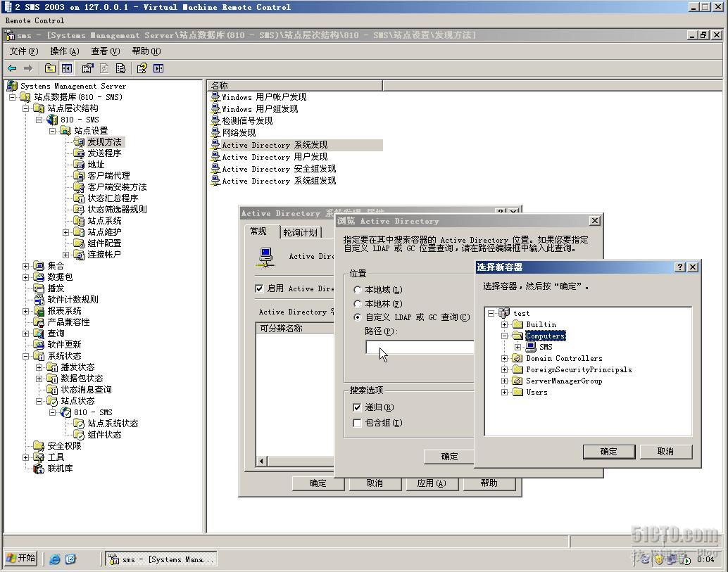Select the 站点系统状态 tree item
Image resolution: width=728 pixels, height=572 pixels.
(113, 424)
